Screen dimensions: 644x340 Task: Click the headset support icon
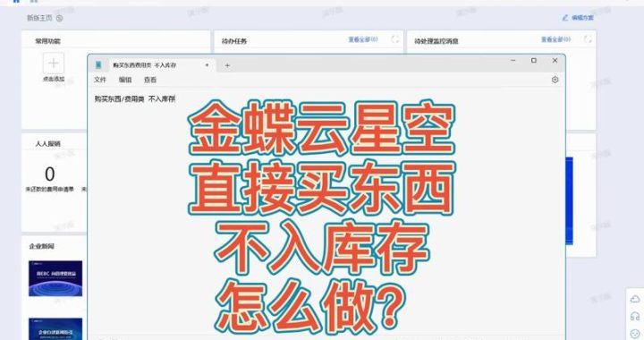635,316
